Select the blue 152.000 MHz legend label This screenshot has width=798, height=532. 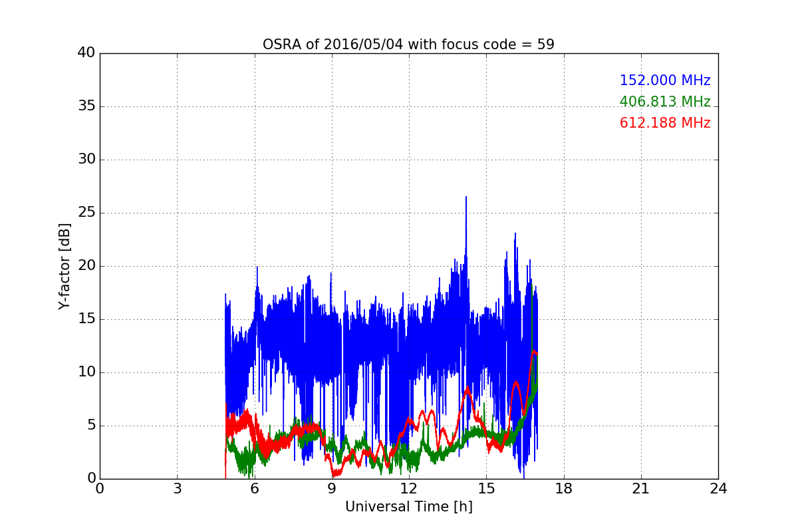(665, 80)
